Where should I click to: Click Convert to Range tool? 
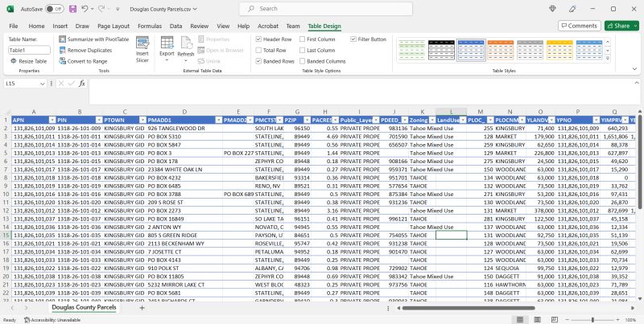coord(84,61)
